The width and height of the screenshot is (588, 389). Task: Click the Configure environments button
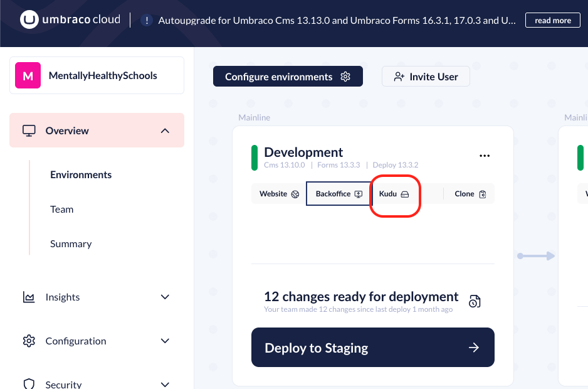(288, 77)
